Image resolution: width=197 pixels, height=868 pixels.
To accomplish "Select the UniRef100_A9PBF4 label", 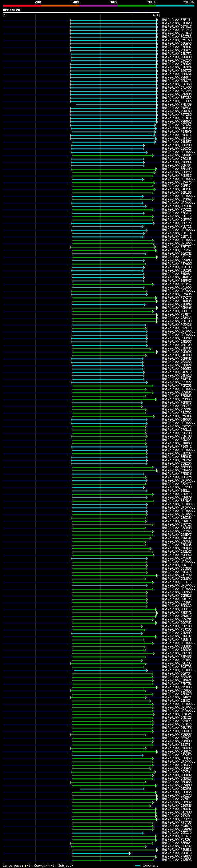I will pos(176,78).
